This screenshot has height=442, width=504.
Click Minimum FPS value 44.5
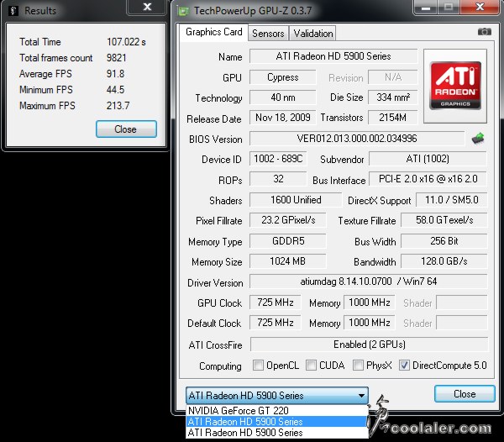115,90
